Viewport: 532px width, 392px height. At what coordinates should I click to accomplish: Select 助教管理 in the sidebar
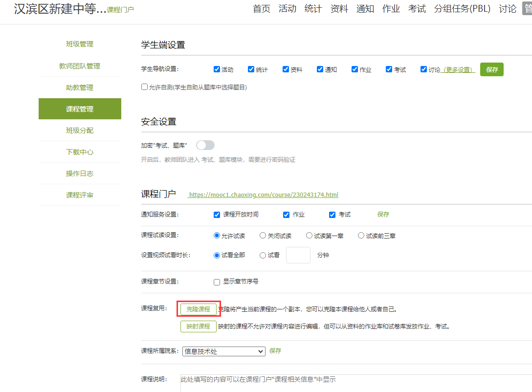80,87
